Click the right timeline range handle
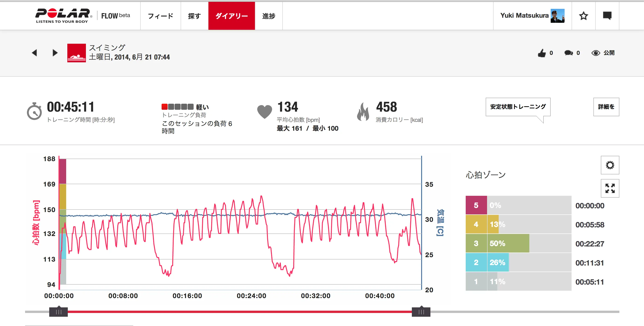 pos(421,312)
